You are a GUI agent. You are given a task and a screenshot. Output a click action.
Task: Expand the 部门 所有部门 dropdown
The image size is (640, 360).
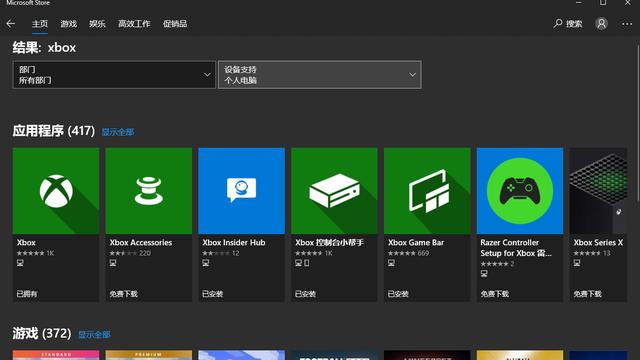click(114, 75)
